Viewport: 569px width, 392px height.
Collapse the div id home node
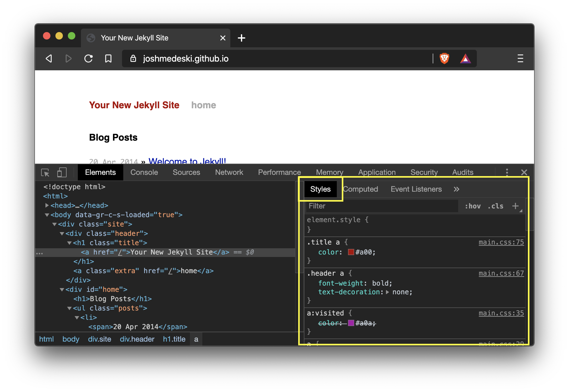62,290
